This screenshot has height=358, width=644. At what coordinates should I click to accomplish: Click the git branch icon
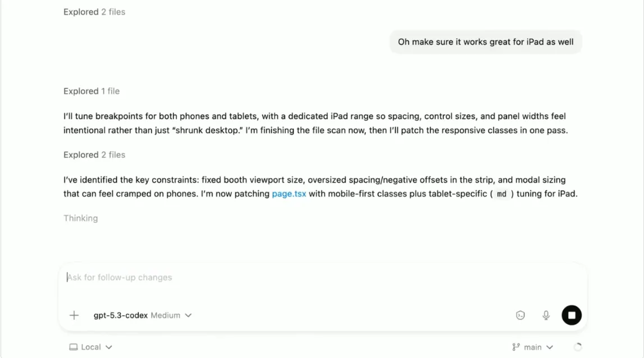tap(515, 347)
